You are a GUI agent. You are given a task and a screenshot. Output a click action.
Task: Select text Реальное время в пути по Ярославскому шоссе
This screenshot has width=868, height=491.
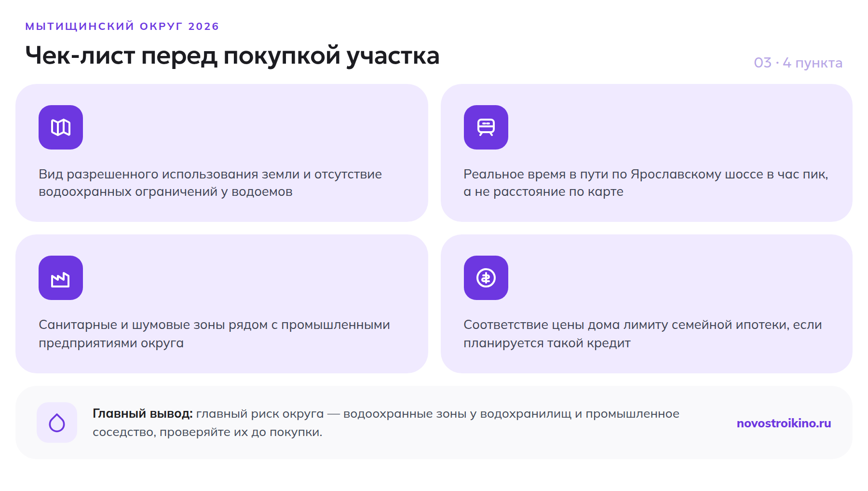(613, 174)
